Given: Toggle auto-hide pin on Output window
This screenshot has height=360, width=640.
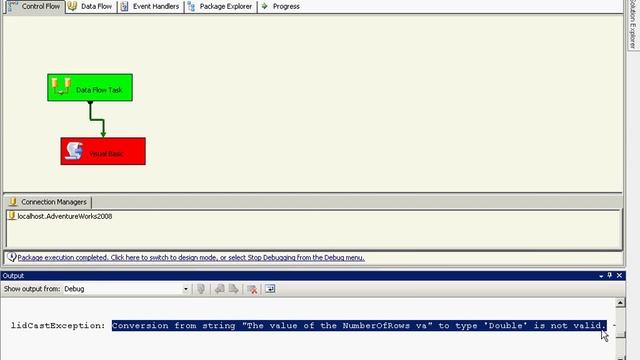Looking at the screenshot, I should [x=610, y=276].
